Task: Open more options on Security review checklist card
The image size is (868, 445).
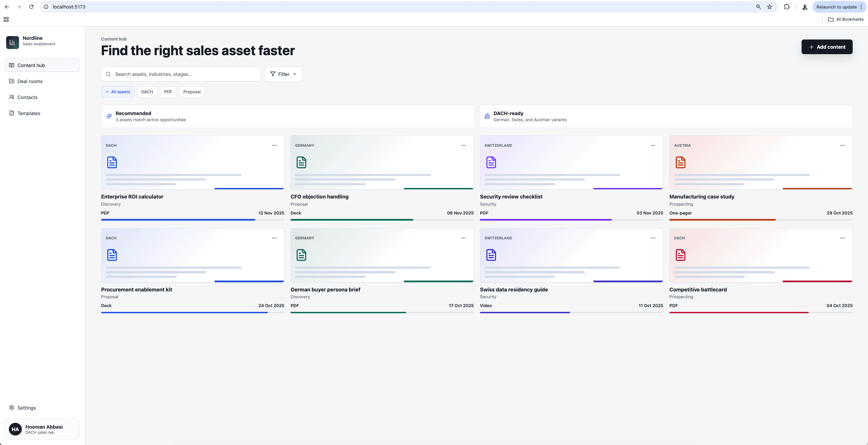Action: (x=653, y=145)
